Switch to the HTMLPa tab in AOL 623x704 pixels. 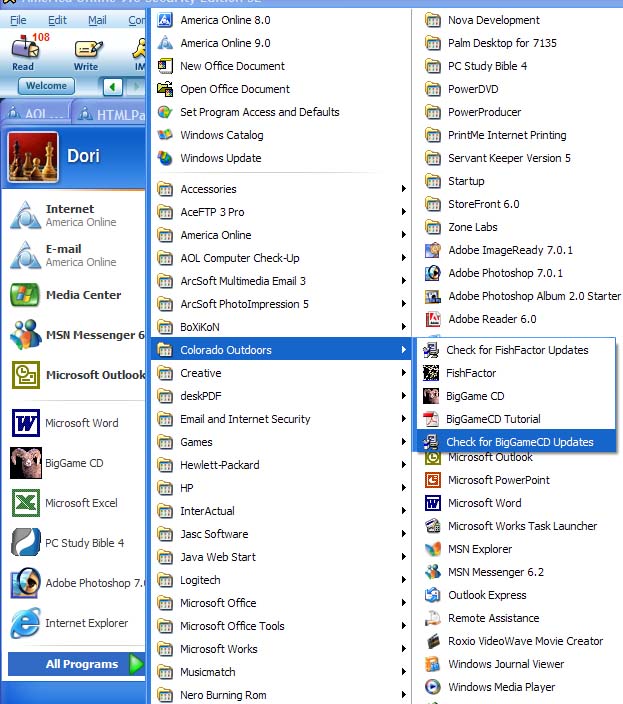(x=111, y=114)
